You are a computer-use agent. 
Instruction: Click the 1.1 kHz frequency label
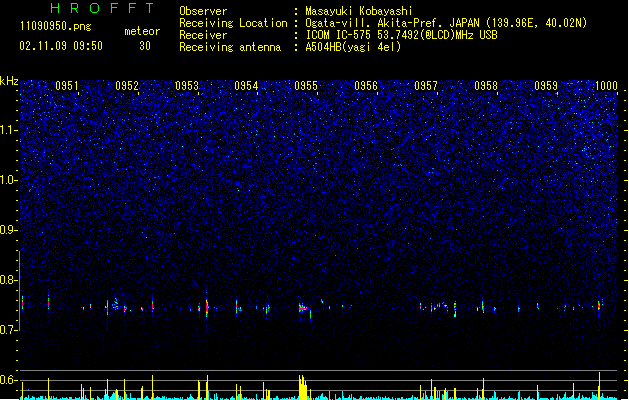point(8,130)
